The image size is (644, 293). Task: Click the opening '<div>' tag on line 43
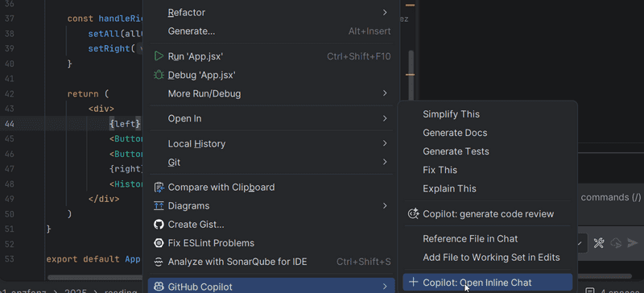pos(101,109)
